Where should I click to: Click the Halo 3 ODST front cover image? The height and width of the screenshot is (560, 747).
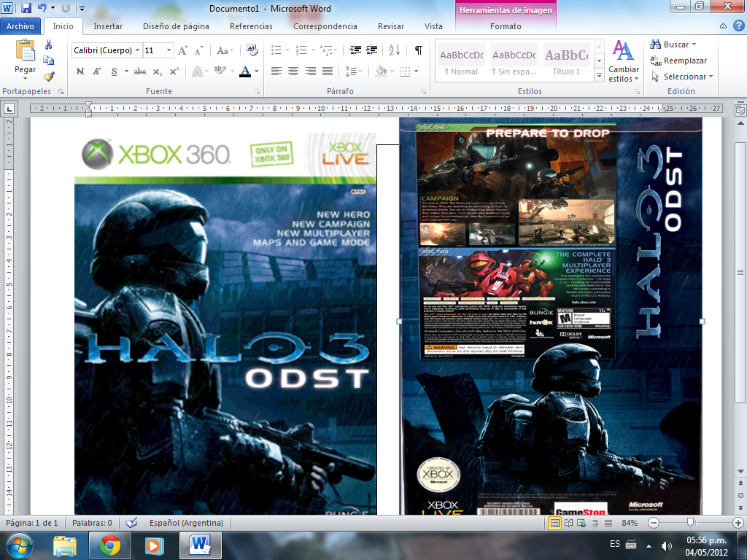(x=225, y=324)
